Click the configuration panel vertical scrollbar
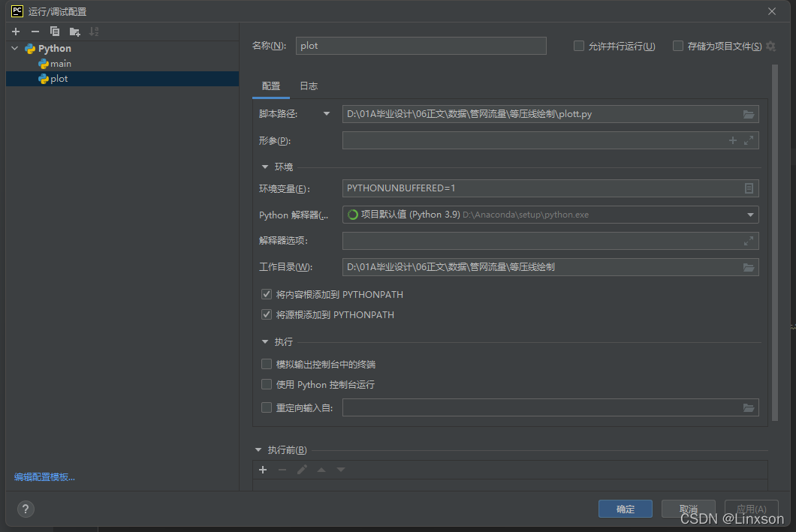Image resolution: width=796 pixels, height=532 pixels. click(x=775, y=242)
